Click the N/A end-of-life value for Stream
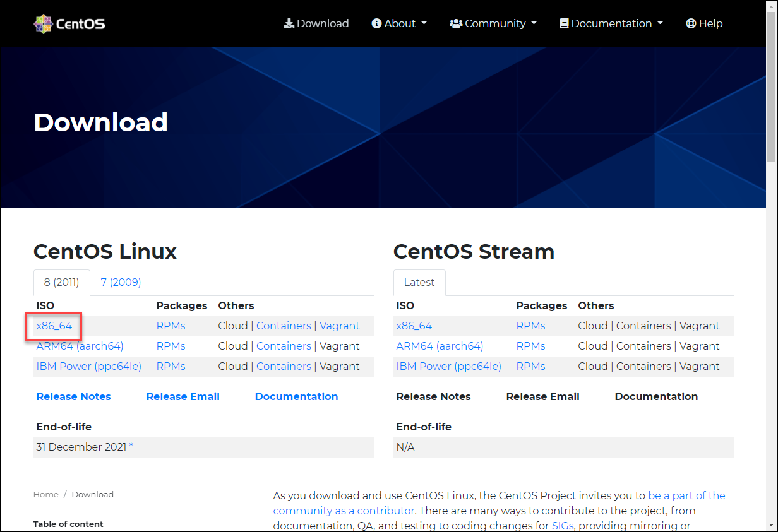Viewport: 778px width, 532px height. pyautogui.click(x=405, y=447)
